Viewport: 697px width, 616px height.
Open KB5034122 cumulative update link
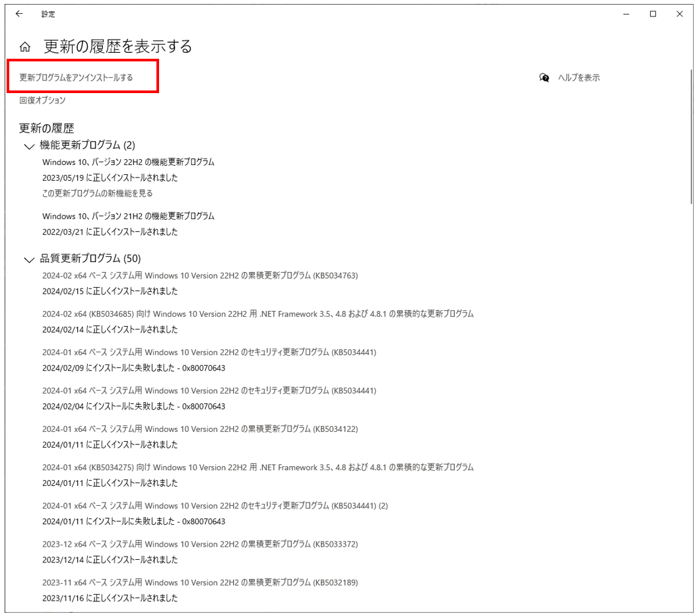(200, 428)
